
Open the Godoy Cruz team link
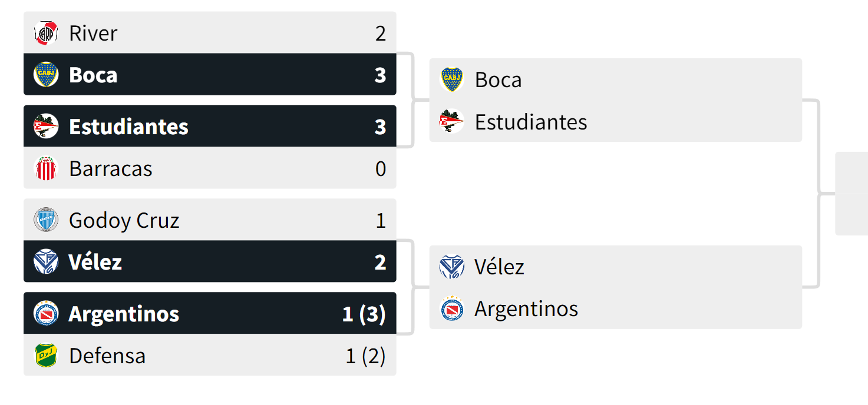(x=124, y=220)
